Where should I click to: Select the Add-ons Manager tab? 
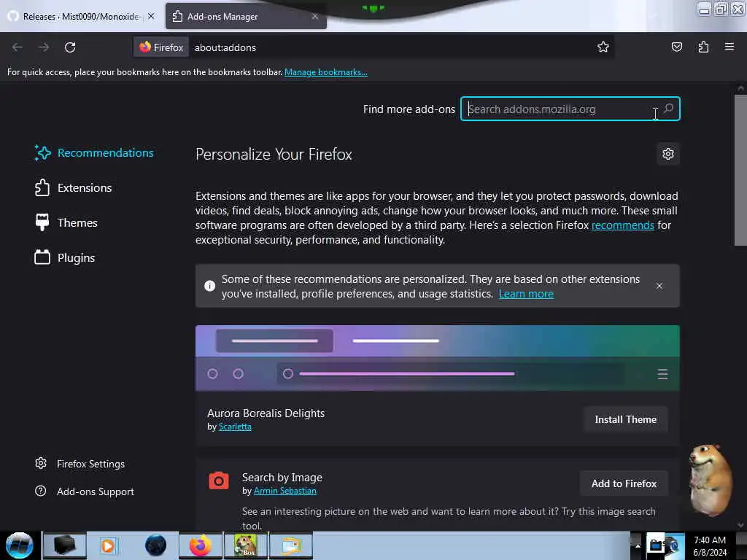point(246,16)
